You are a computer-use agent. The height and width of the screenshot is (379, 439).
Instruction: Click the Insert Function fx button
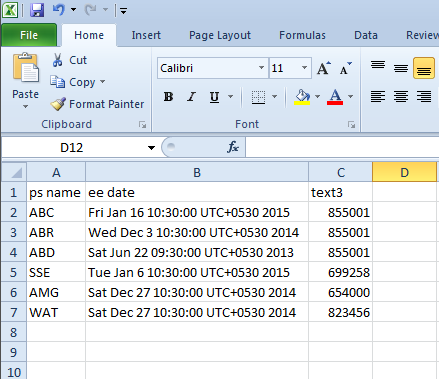(233, 147)
